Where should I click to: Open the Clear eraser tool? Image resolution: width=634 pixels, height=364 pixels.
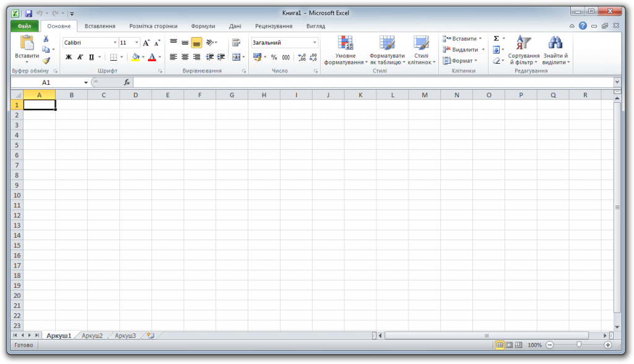pos(497,61)
